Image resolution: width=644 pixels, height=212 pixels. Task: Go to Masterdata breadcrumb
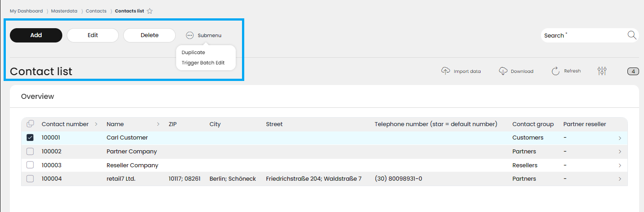tap(64, 11)
